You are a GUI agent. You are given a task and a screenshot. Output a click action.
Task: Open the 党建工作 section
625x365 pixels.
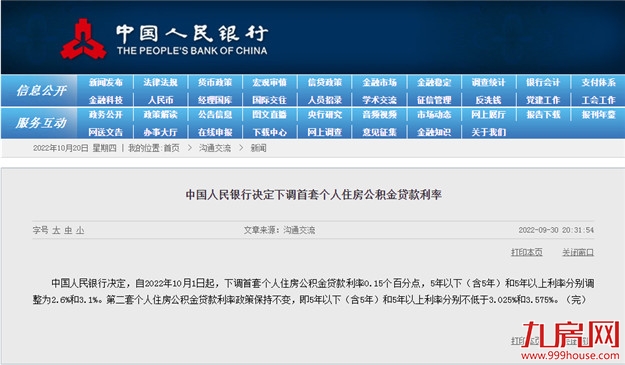click(x=543, y=100)
